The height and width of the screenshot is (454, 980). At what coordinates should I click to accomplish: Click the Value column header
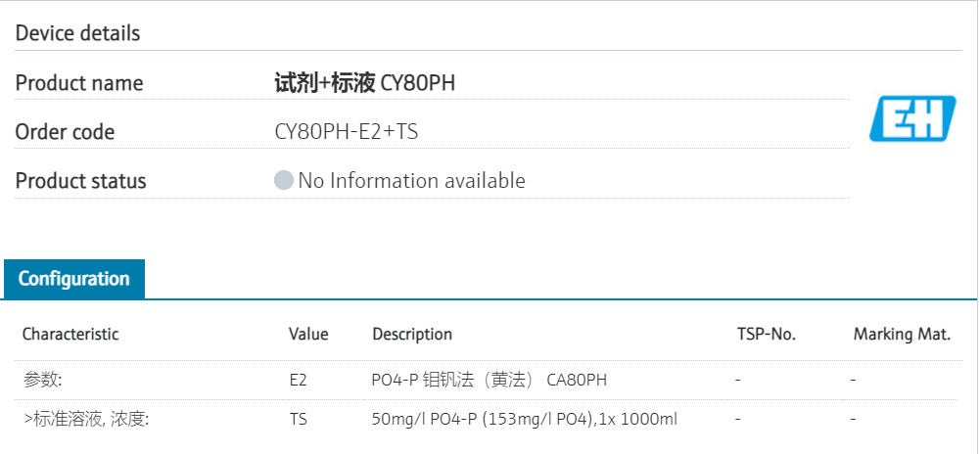tap(308, 334)
